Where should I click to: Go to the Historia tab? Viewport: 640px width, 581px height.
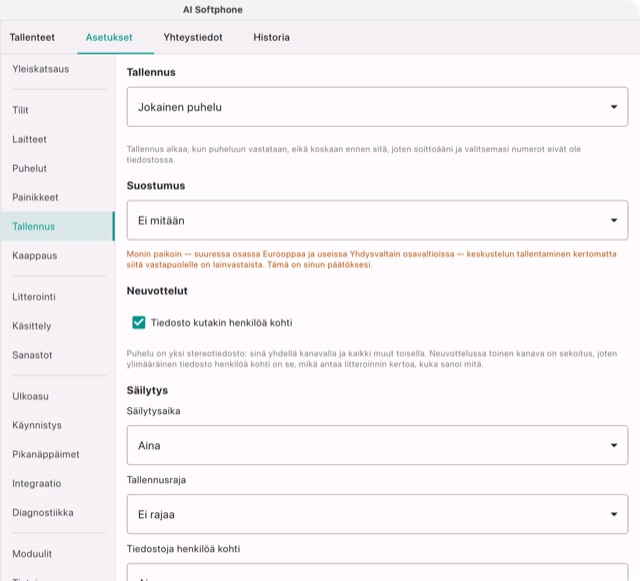tap(271, 37)
